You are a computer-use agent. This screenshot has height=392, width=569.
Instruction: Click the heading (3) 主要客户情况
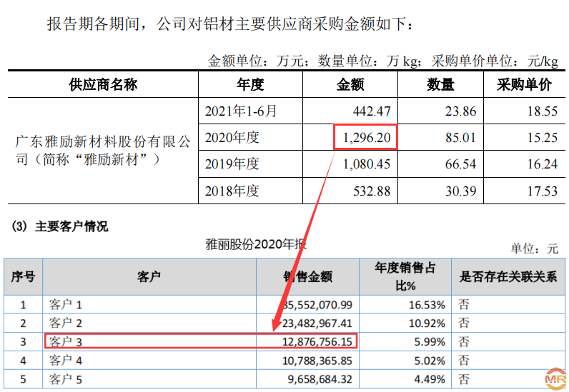59,226
